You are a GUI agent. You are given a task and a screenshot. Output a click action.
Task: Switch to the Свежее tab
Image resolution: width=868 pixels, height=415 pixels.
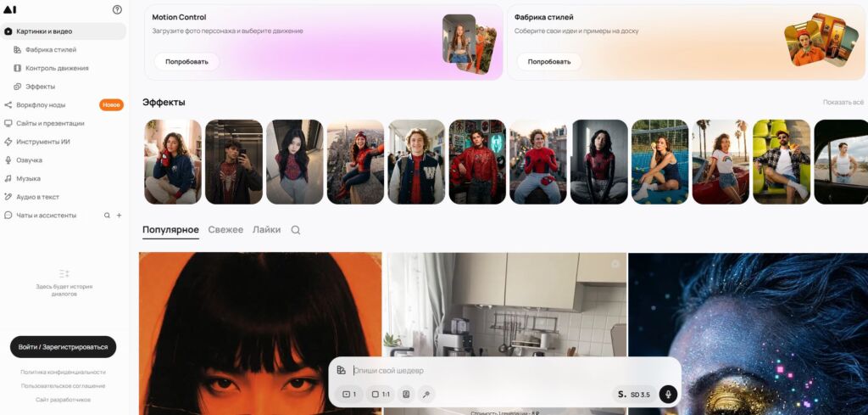point(225,229)
